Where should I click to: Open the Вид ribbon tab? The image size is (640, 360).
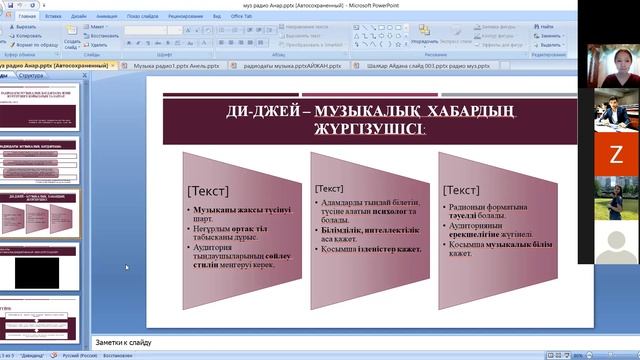(x=217, y=16)
